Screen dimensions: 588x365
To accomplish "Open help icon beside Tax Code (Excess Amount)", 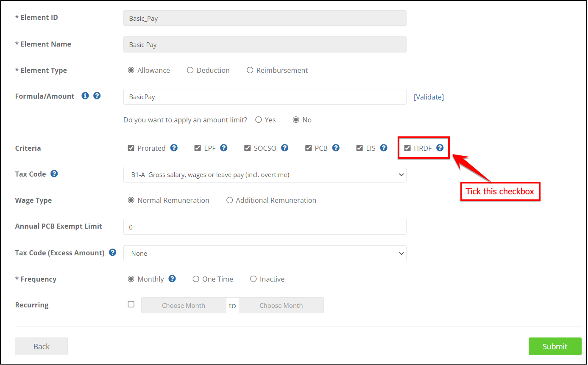I will (x=113, y=252).
